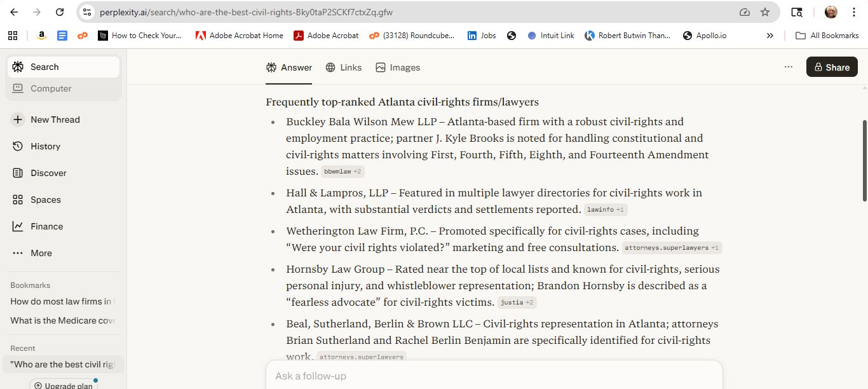Open the thread options ellipsis menu

click(x=789, y=67)
